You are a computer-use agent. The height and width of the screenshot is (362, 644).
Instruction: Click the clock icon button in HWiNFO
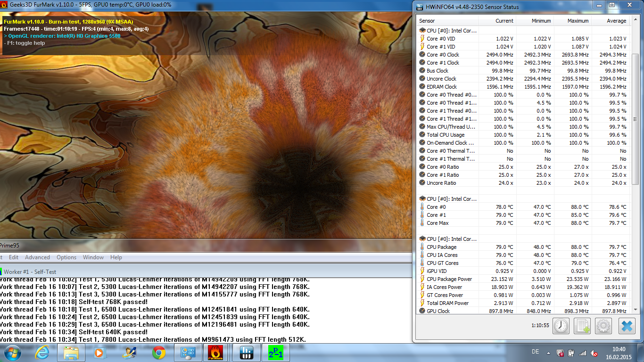[561, 326]
